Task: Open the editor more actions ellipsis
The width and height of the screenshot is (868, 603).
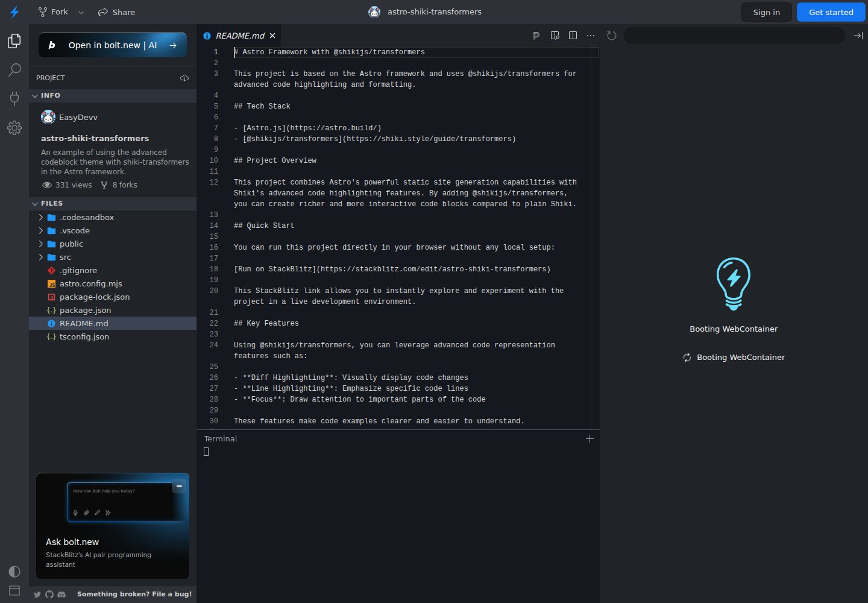Action: click(x=591, y=36)
